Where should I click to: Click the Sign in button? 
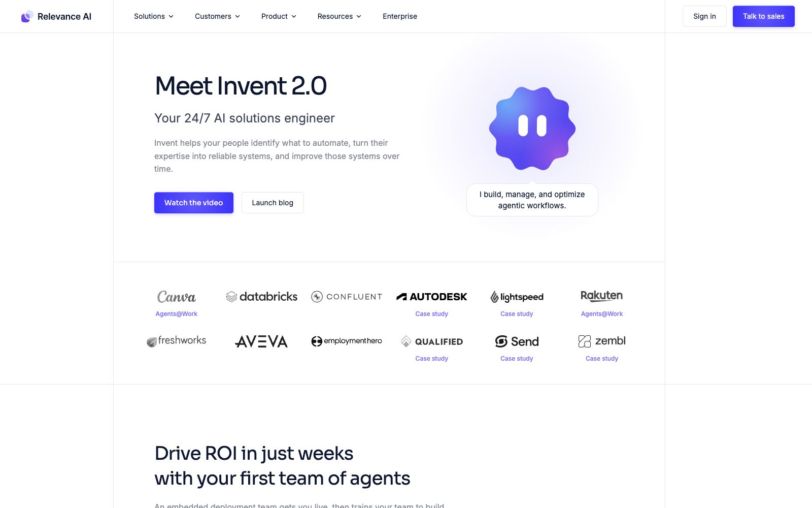coord(704,16)
